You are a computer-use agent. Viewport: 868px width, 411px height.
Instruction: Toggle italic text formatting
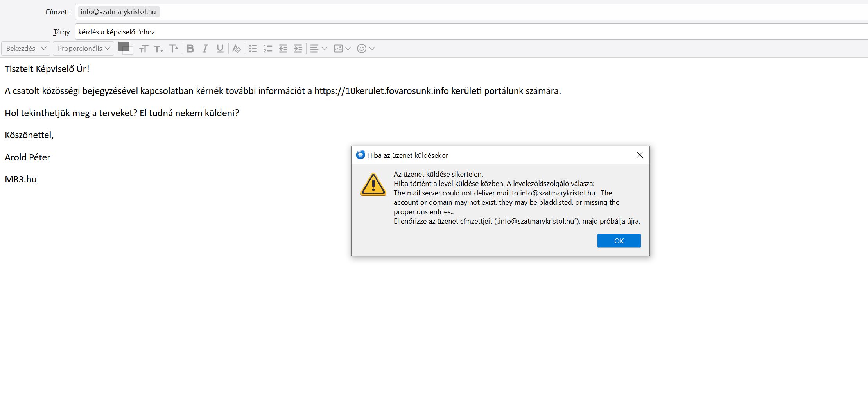[x=205, y=49]
